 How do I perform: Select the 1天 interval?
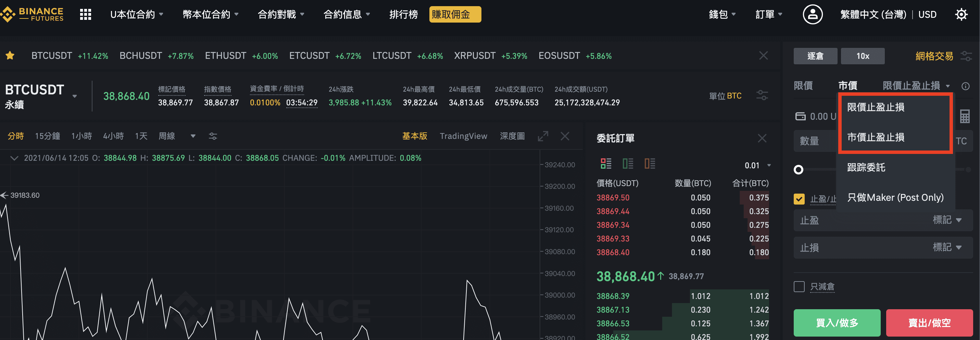click(141, 136)
